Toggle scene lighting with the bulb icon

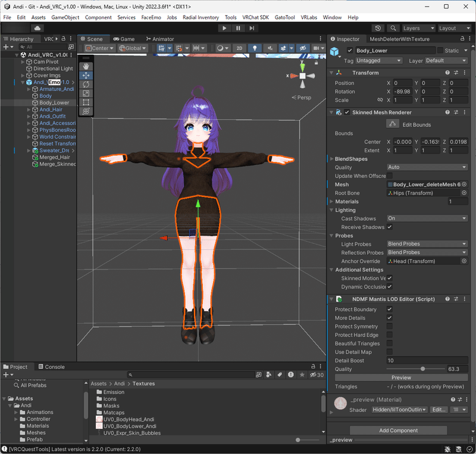coord(255,48)
